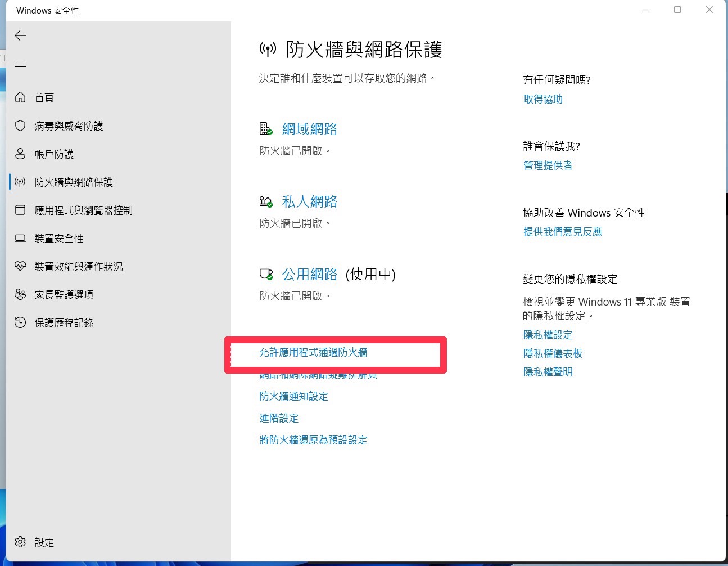Click 將防火牆還原為預設設定

click(x=313, y=440)
